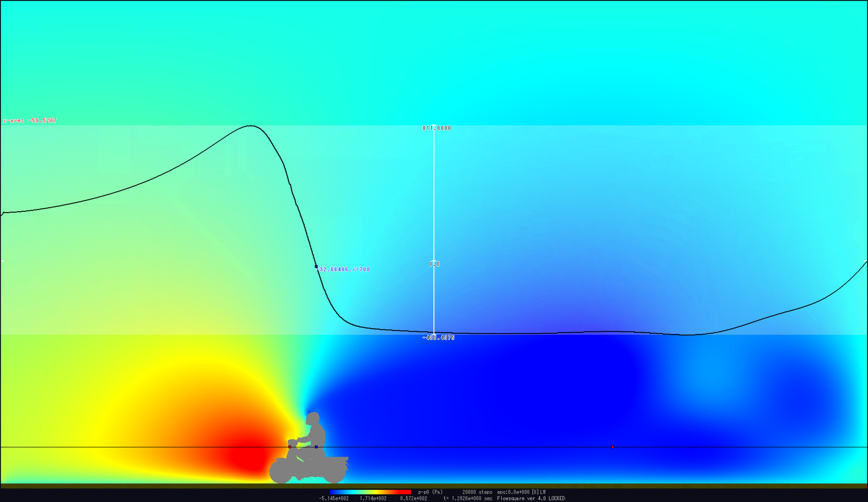This screenshot has width=868, height=502.
Task: Click the 811.0000 maximum axis label
Action: pos(437,128)
